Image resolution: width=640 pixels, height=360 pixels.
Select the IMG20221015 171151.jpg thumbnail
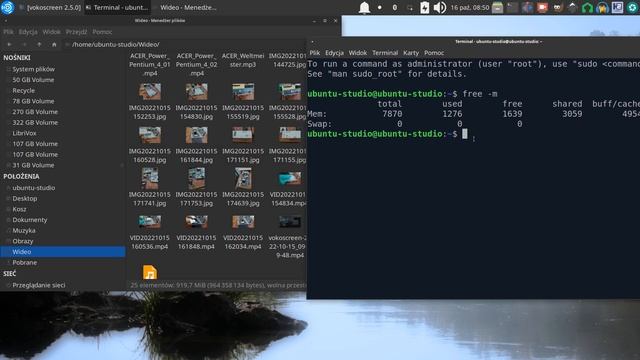243,135
